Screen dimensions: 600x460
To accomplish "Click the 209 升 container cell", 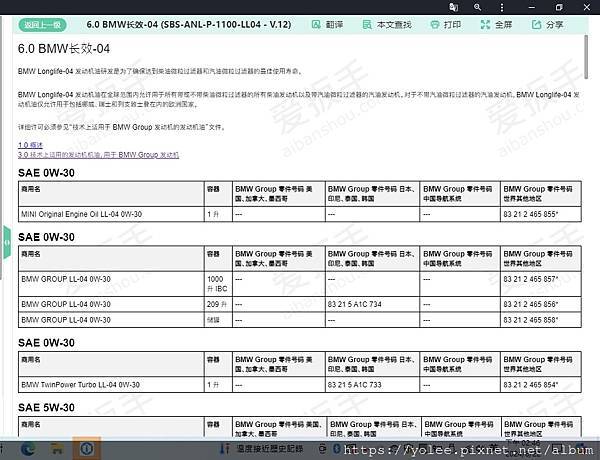I will [x=218, y=304].
